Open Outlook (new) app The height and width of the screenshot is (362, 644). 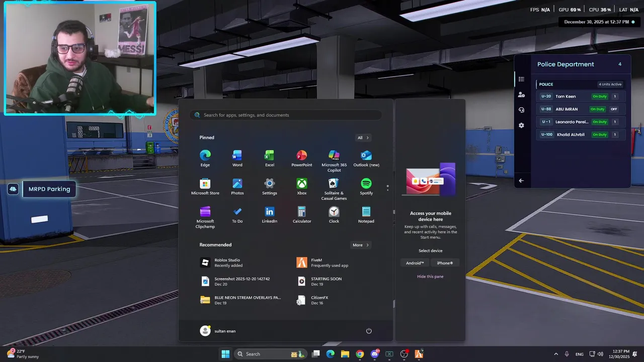366,158
